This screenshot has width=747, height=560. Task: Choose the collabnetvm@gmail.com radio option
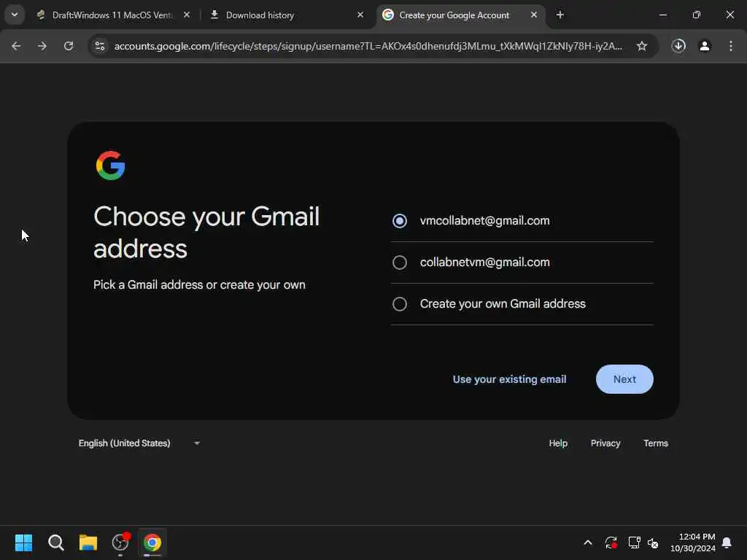click(x=399, y=262)
